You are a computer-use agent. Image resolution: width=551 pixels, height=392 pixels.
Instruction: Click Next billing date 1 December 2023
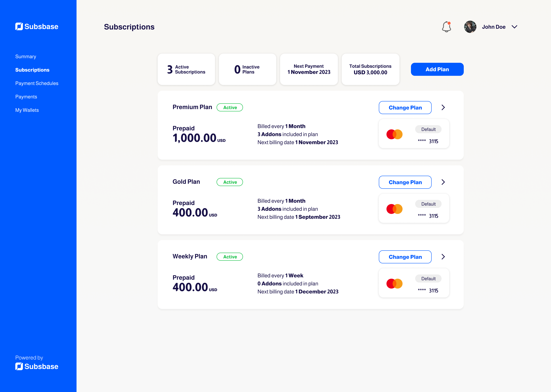(x=298, y=292)
